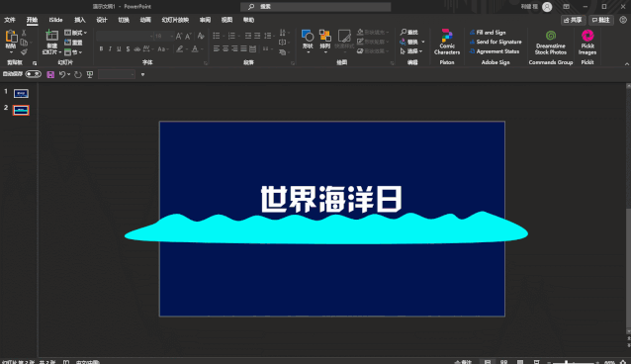Open Change Case Aa dropdown
This screenshot has width=631, height=364.
click(x=162, y=49)
